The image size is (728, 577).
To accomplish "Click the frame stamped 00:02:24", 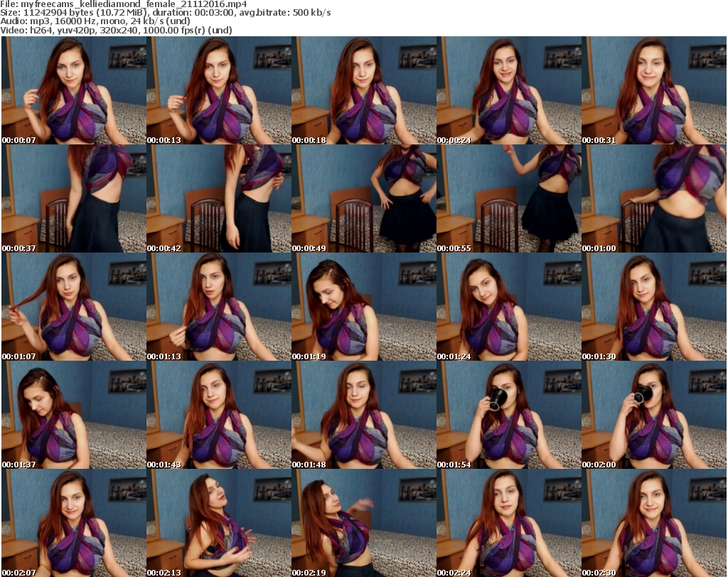I will (509, 523).
